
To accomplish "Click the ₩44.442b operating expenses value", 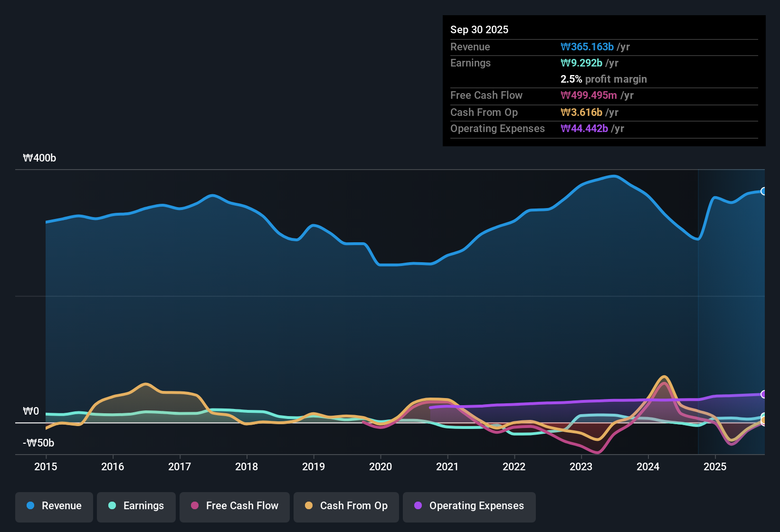I will tap(583, 128).
